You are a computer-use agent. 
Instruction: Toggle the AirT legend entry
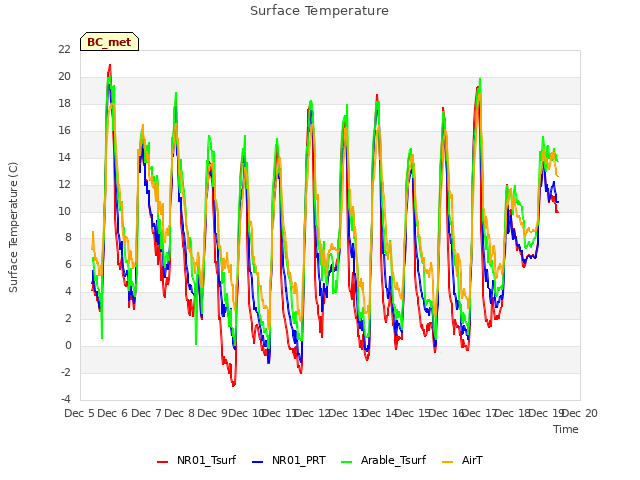point(462,460)
